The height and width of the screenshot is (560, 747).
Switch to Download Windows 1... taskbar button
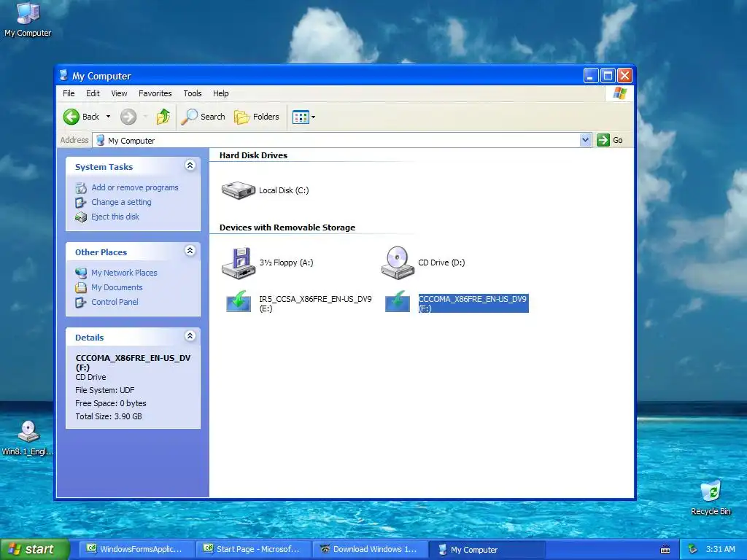(370, 550)
